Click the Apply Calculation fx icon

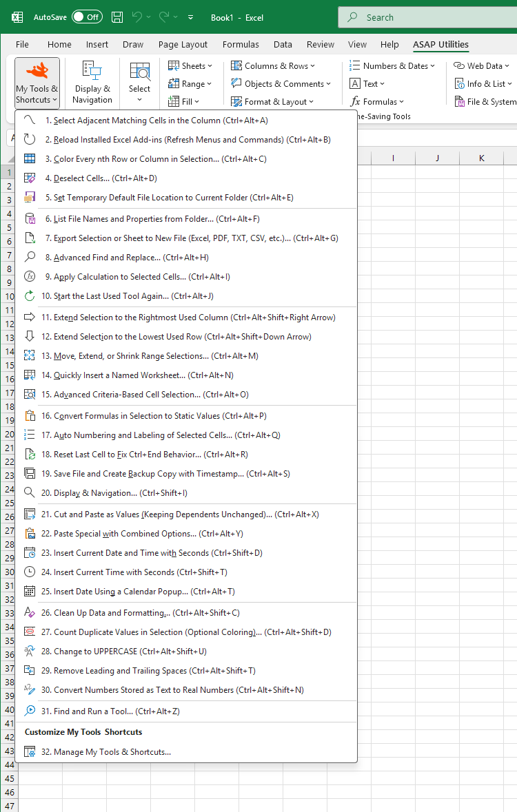30,277
